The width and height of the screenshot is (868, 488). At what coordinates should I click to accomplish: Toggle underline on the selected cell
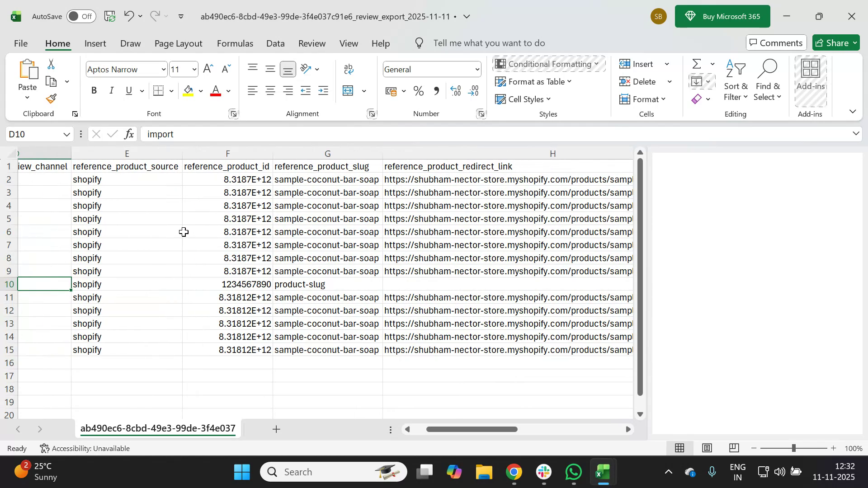pos(128,90)
